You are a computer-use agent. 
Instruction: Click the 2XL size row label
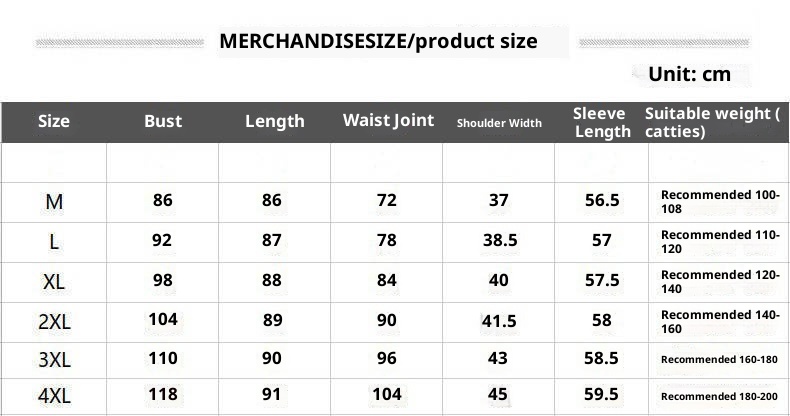click(54, 322)
